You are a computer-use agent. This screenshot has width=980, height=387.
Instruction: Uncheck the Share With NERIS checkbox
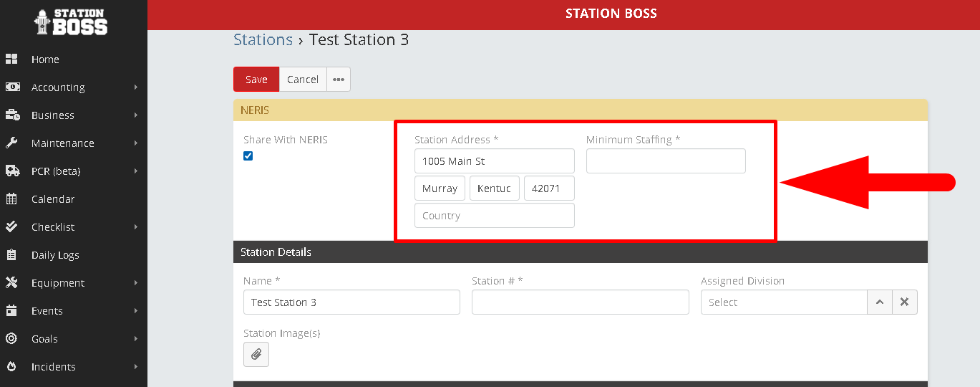248,156
